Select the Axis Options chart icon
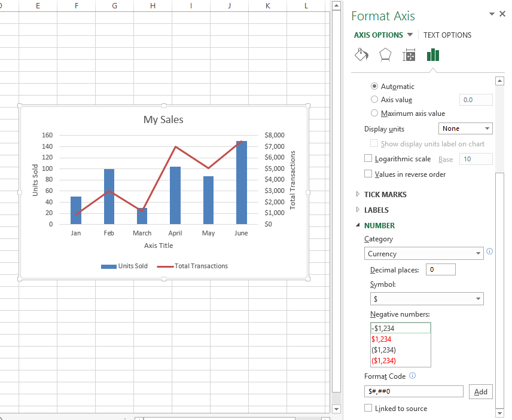 433,55
